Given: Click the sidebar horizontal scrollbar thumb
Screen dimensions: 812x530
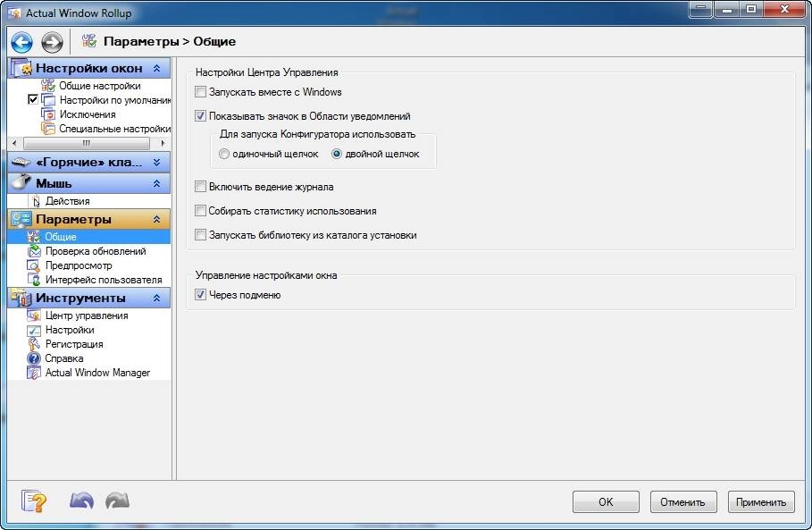Looking at the screenshot, I should tap(87, 143).
